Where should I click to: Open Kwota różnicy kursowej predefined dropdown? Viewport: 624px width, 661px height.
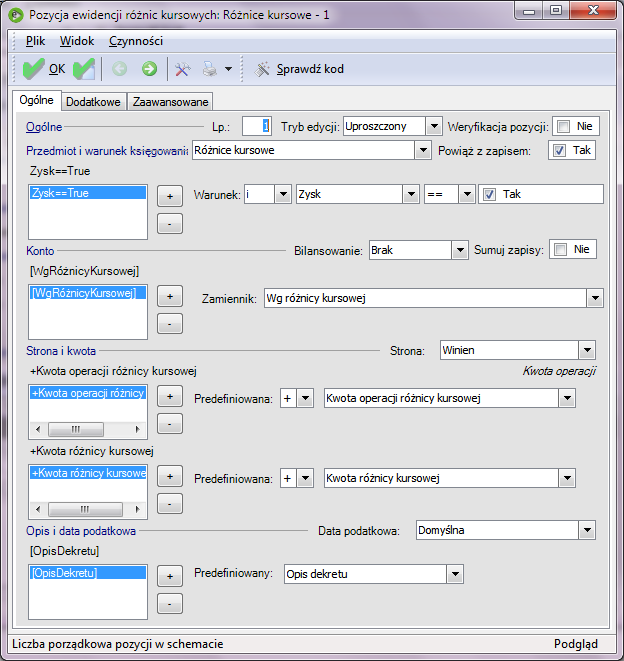567,478
